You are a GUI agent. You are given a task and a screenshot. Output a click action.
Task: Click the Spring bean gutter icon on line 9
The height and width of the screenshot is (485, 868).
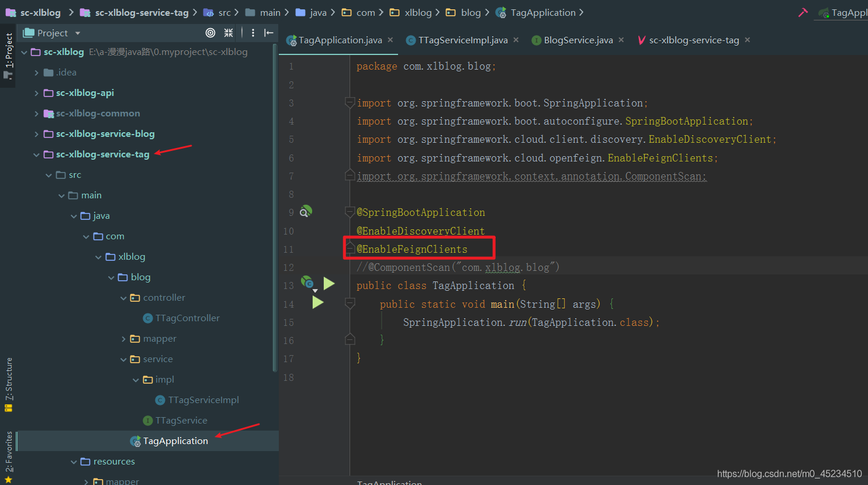tap(306, 211)
